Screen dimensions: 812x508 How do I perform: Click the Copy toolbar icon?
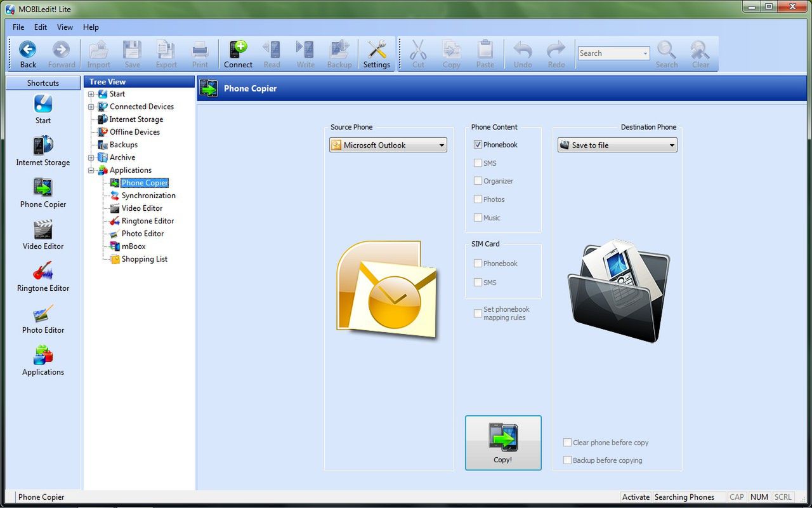[452, 54]
